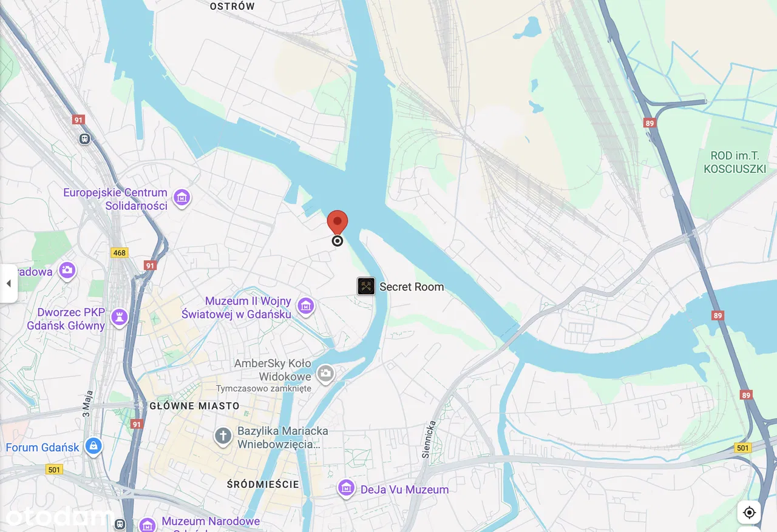Click the DeJa Vu Muzeum label
The image size is (777, 532).
click(405, 490)
